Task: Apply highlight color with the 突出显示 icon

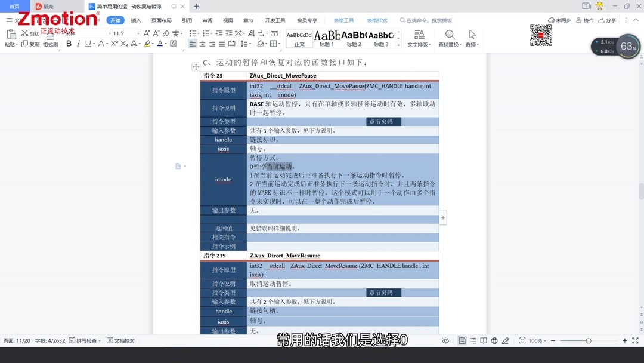Action: coord(147,43)
